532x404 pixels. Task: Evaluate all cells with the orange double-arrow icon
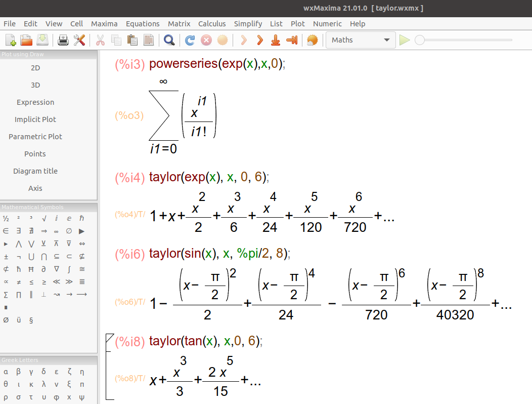click(x=260, y=40)
